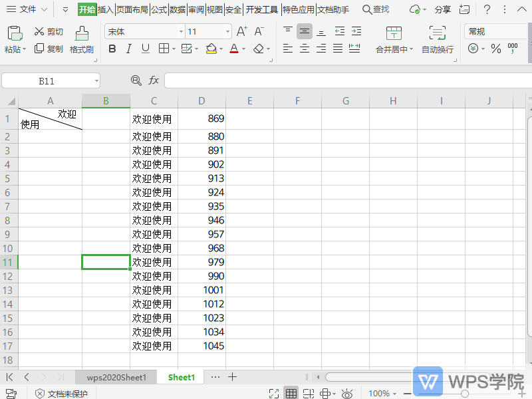Switch to the 插入 (Insert) ribbon tab

(x=105, y=9)
